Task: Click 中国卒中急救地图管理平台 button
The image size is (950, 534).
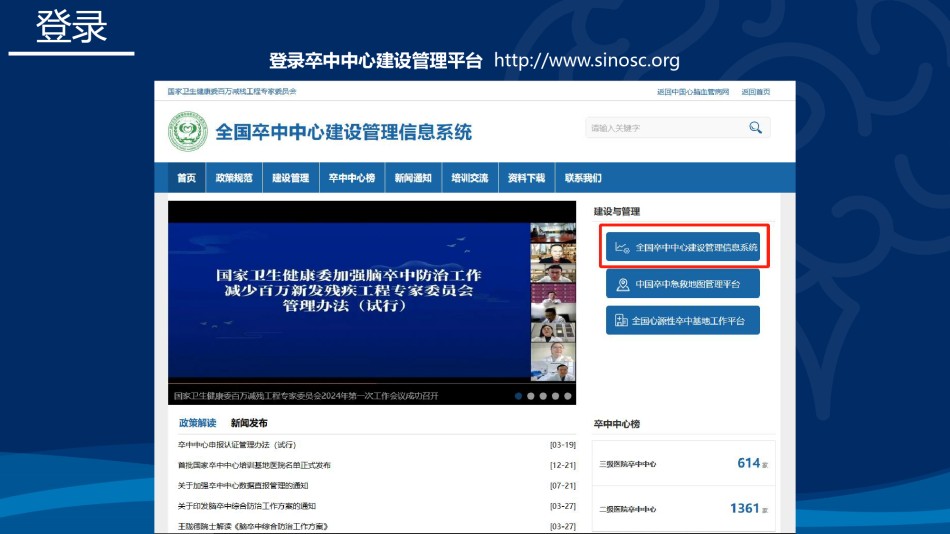Action: 683,284
